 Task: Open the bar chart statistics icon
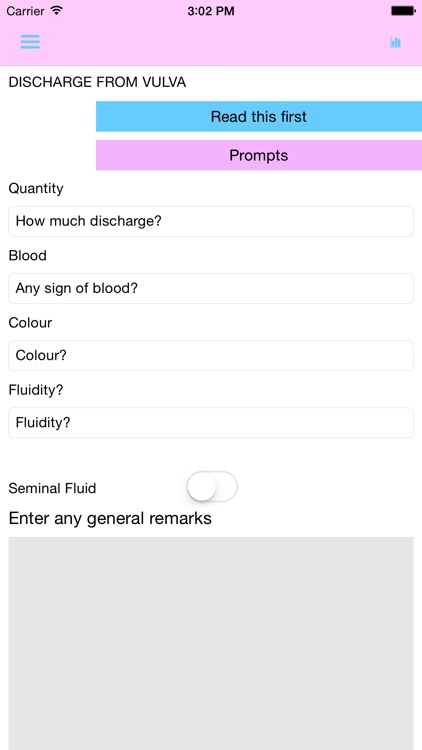(395, 42)
